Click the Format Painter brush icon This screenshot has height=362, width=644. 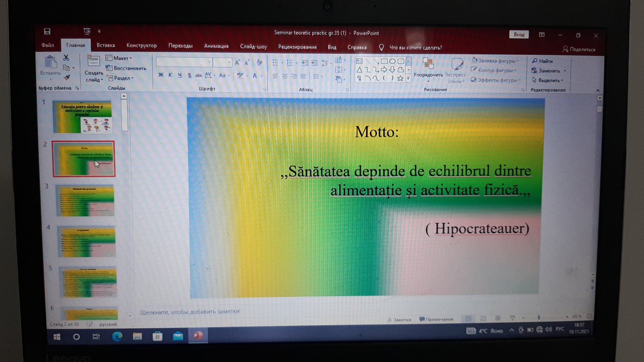pos(67,77)
